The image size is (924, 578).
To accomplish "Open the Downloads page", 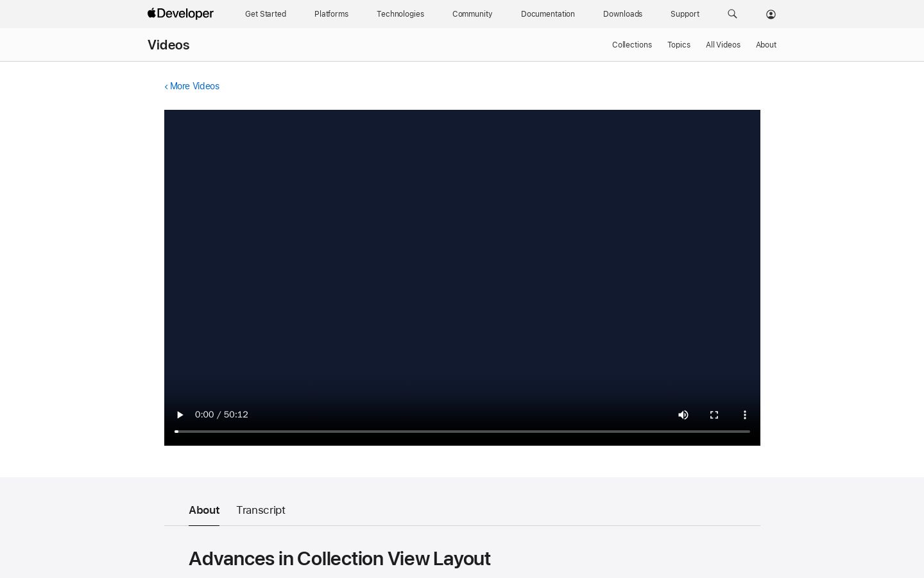I will point(622,14).
